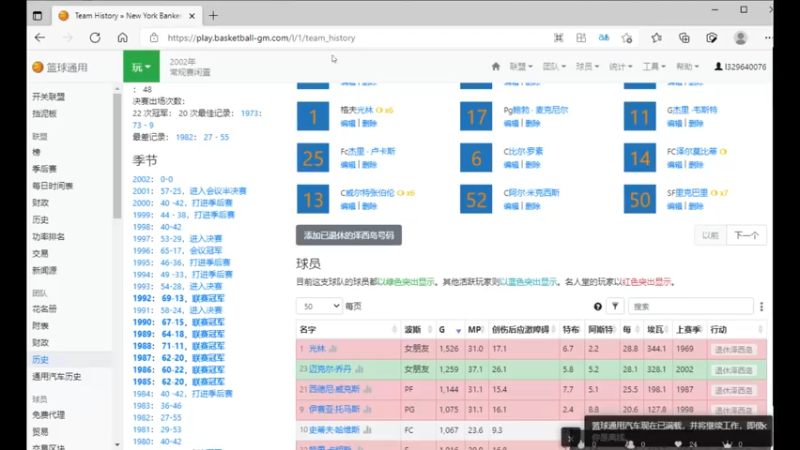Close the Team History tab
This screenshot has height=450, width=800.
click(192, 16)
